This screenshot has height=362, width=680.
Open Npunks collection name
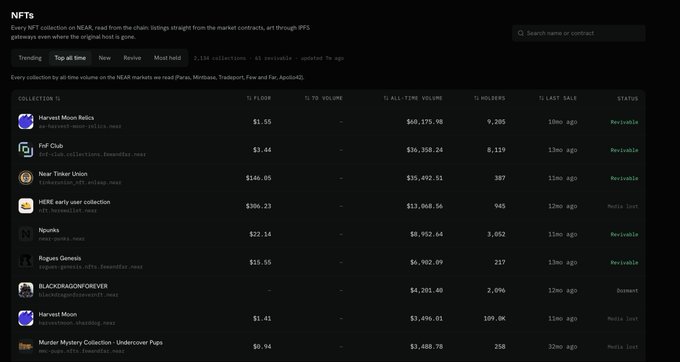49,230
